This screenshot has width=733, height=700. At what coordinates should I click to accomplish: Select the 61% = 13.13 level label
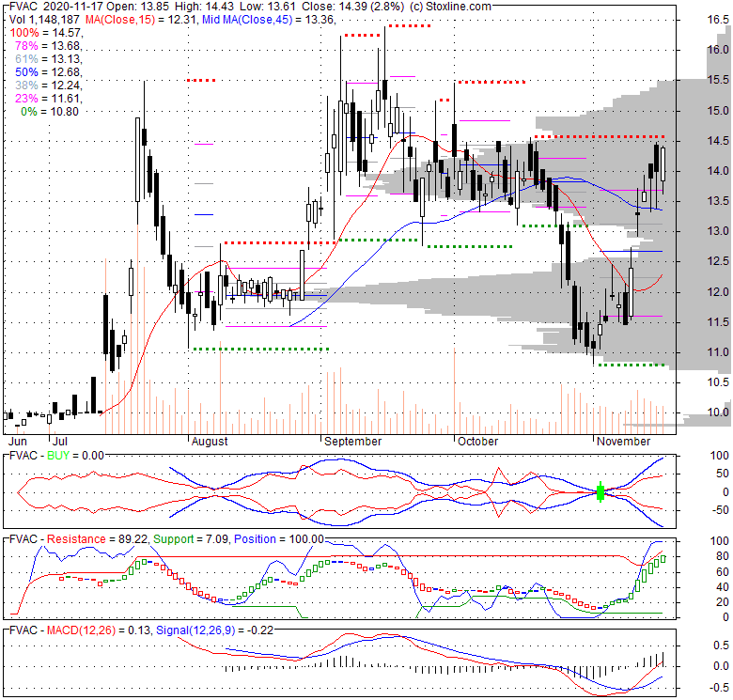coord(48,59)
